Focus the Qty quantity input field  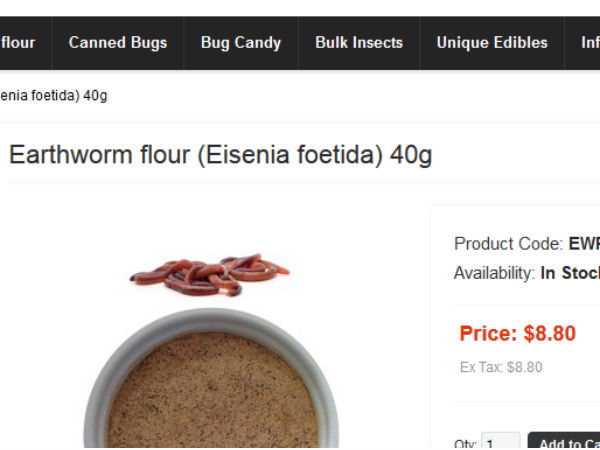click(501, 442)
